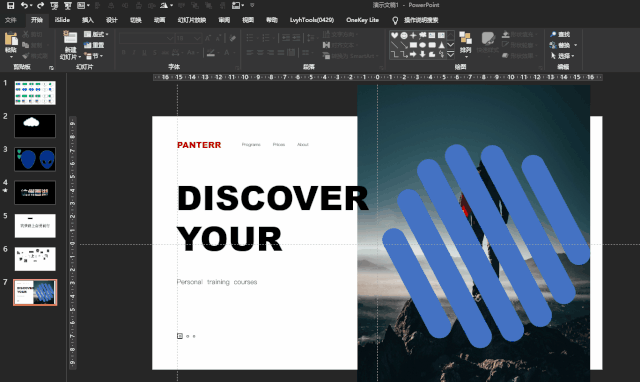Open the Undo history dropdown arrow
This screenshot has width=640, height=382.
(31, 5)
